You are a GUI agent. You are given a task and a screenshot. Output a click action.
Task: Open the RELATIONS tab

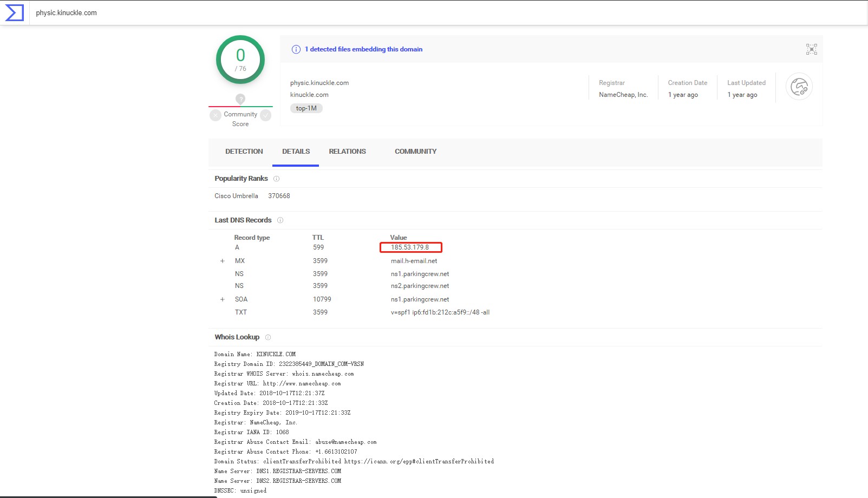[347, 152]
